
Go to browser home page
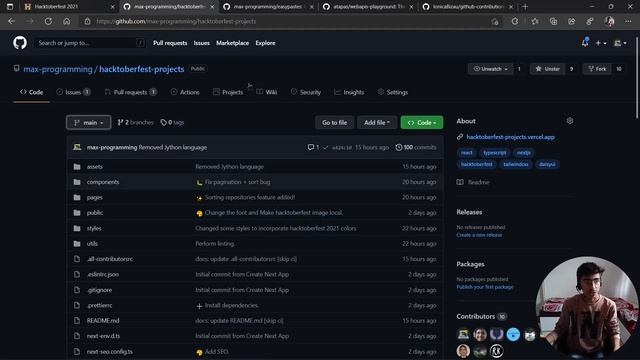pos(67,21)
